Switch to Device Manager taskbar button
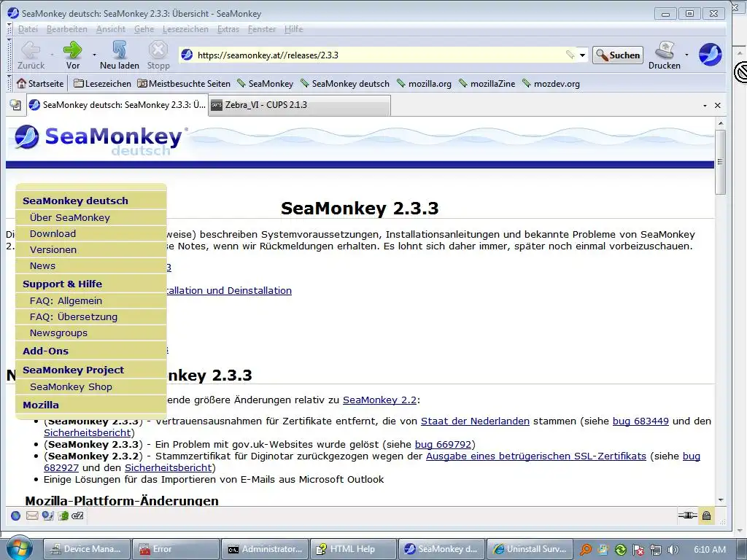 click(x=86, y=549)
